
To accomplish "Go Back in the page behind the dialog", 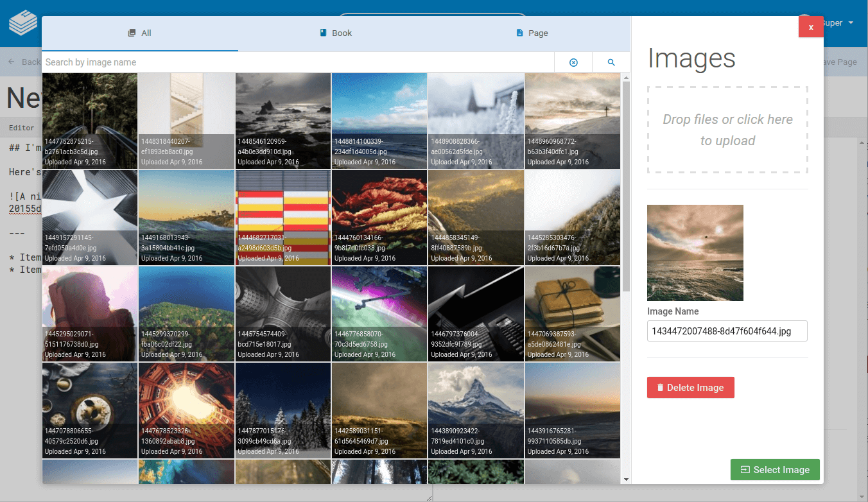I will point(24,62).
